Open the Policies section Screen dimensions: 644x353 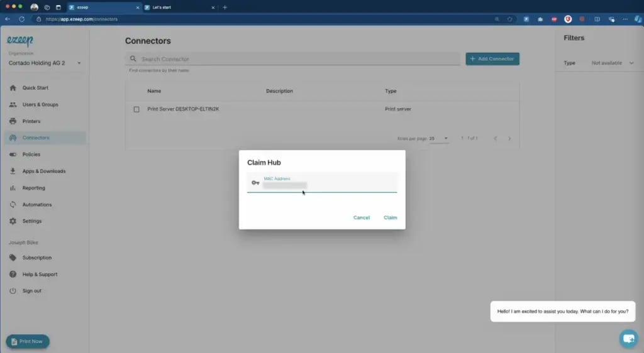coord(31,155)
